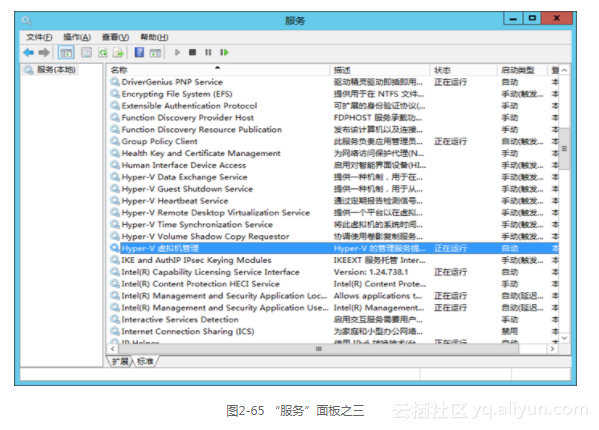Viewport: 599px width, 430px height.
Task: Click horizontal scrollbar left arrow
Action: pos(113,349)
